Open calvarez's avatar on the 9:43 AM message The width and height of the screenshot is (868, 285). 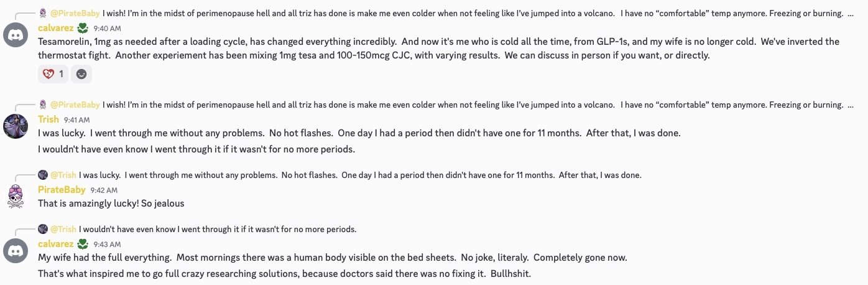tap(16, 251)
